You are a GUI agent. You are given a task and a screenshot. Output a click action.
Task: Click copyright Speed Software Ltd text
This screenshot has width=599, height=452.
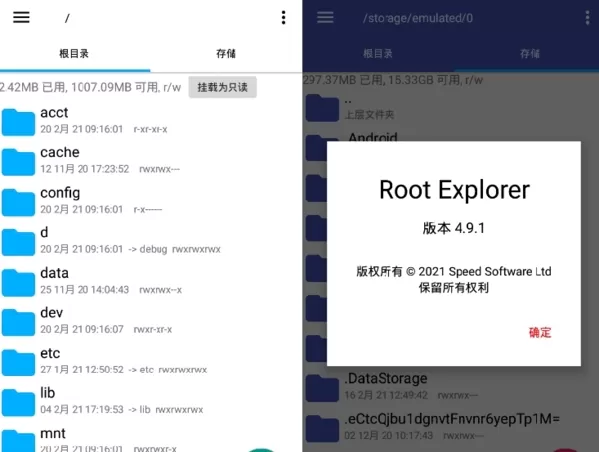454,272
